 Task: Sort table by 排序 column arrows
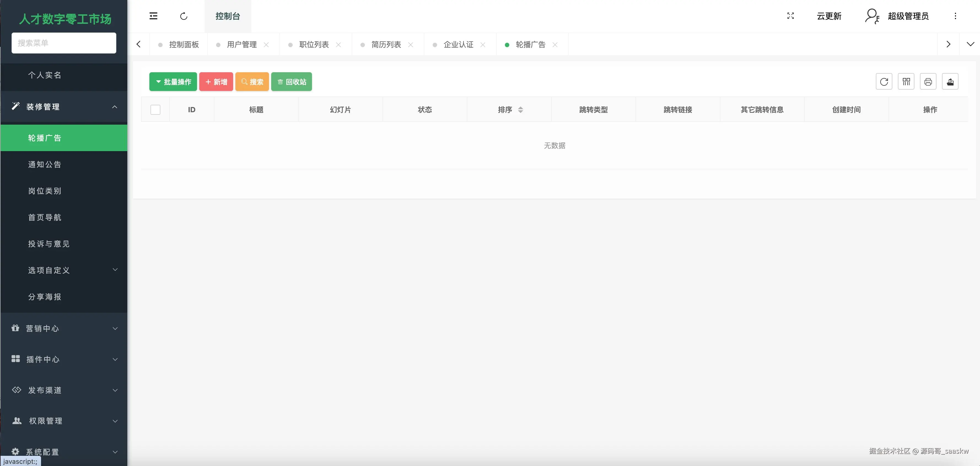tap(520, 110)
